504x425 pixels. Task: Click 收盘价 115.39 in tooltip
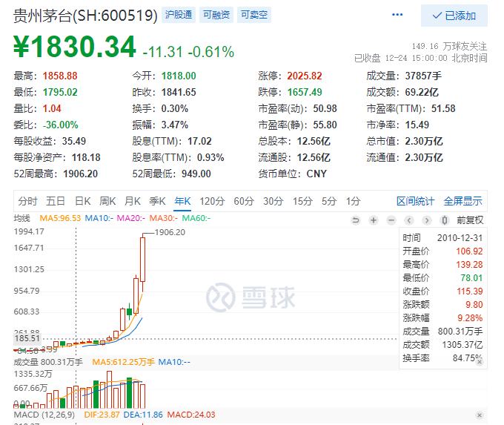pyautogui.click(x=442, y=291)
